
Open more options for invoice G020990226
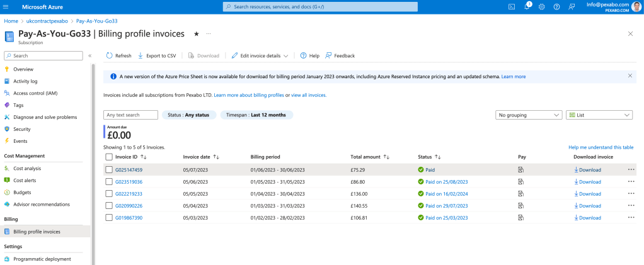(631, 206)
